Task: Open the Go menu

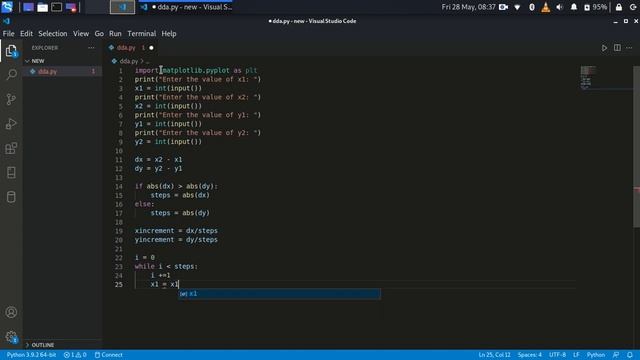Action: [x=99, y=33]
